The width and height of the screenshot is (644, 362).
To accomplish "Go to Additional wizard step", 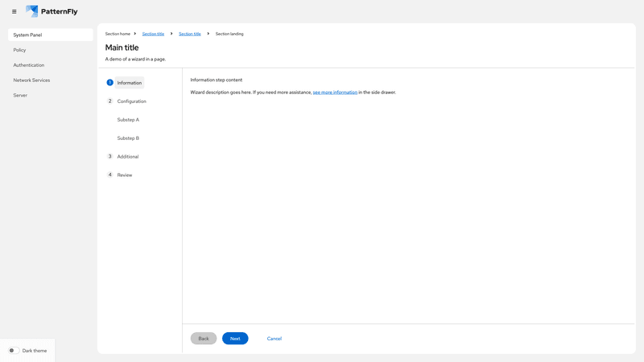I will click(127, 157).
